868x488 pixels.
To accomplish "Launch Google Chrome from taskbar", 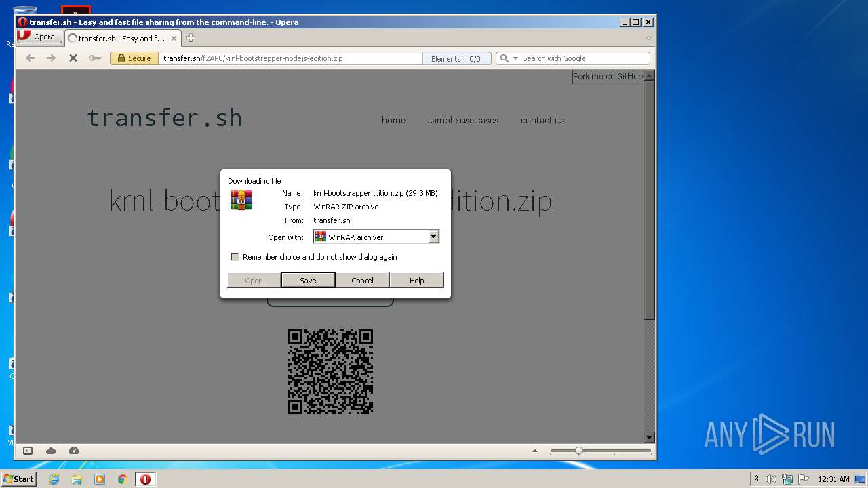I will coord(123,479).
